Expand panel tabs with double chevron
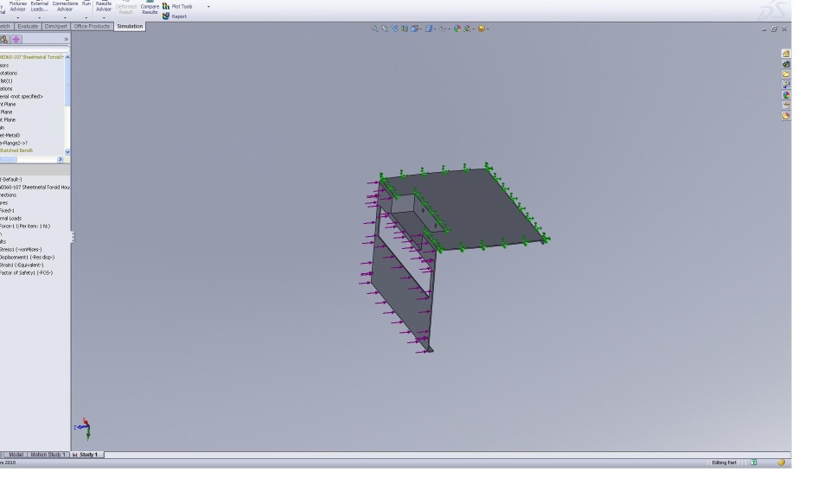Screen dimensions: 830x504 tap(67, 39)
